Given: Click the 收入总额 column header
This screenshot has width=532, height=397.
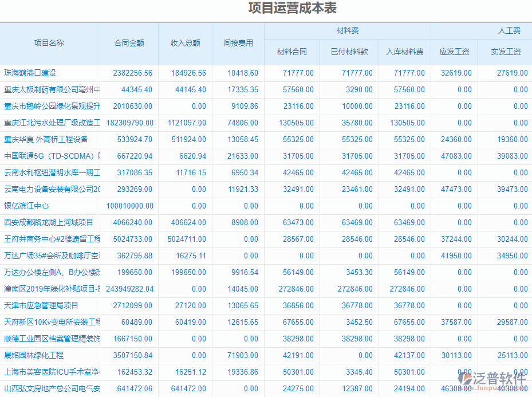Looking at the screenshot, I should click(x=184, y=42).
